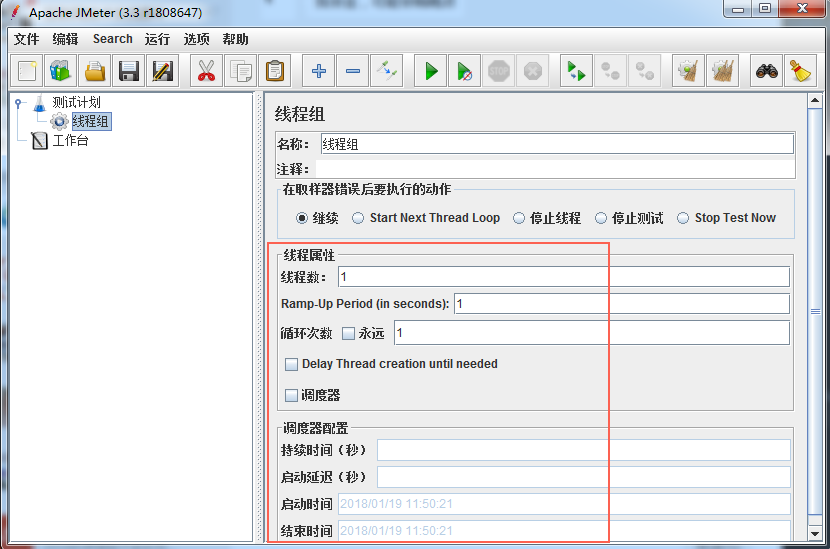This screenshot has height=549, width=830.
Task: Open the Search menu
Action: (x=112, y=39)
